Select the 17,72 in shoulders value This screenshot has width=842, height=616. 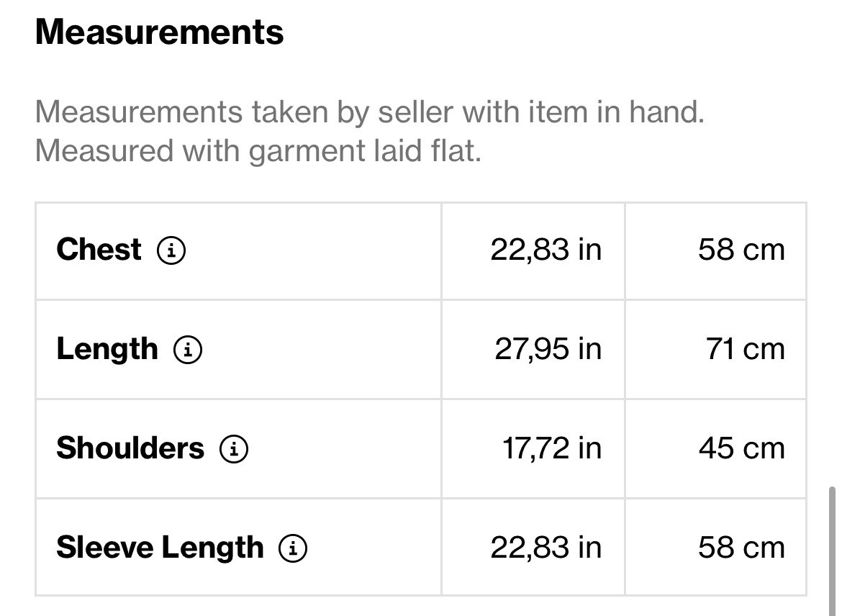tap(551, 448)
